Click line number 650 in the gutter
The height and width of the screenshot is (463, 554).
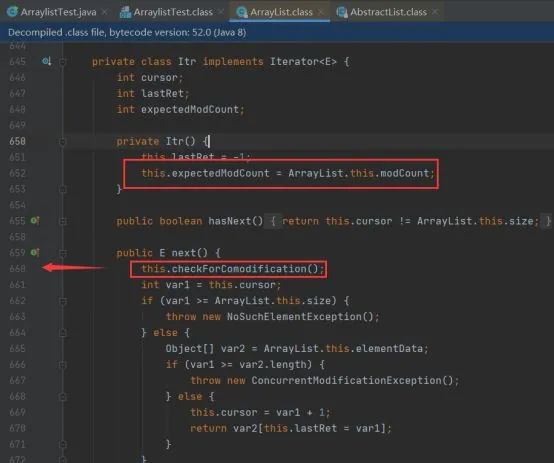pos(17,141)
